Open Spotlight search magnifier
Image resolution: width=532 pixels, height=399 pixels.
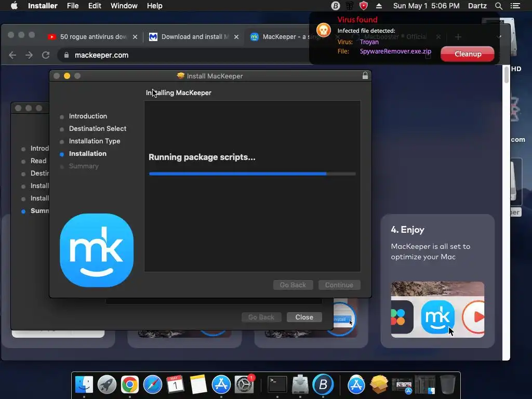(x=499, y=6)
